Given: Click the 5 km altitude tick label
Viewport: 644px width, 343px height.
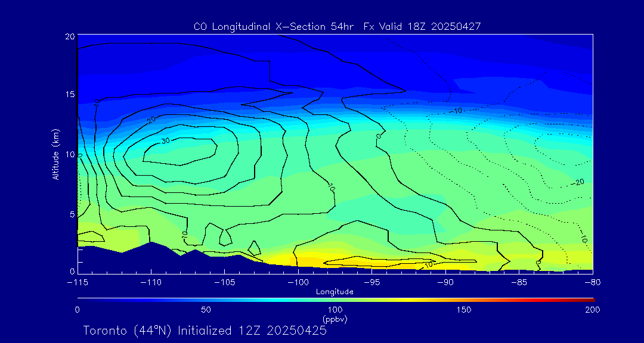Looking at the screenshot, I should coord(72,214).
